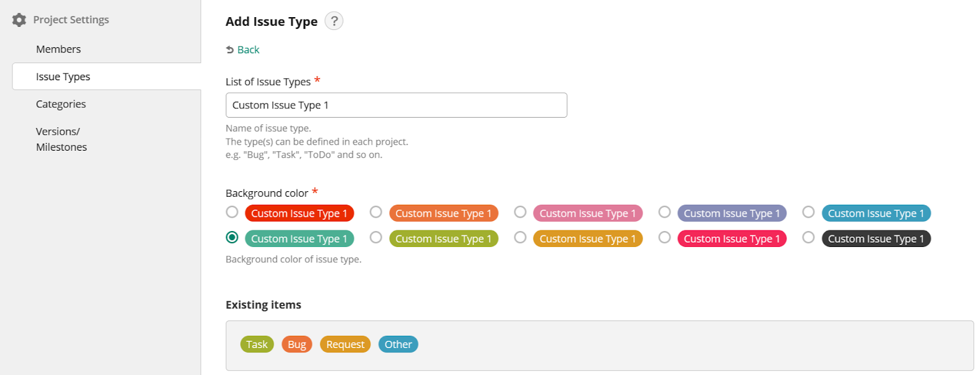This screenshot has width=980, height=375.
Task: Go to Categories in sidebar
Action: [x=61, y=104]
